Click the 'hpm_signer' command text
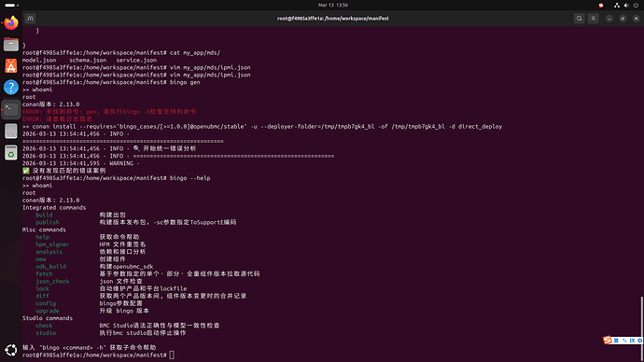The image size is (644, 362). coord(52,244)
